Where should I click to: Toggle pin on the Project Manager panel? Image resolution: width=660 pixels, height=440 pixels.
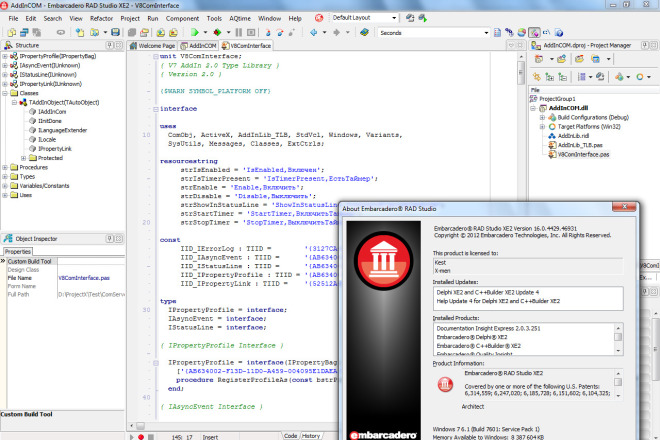click(645, 45)
